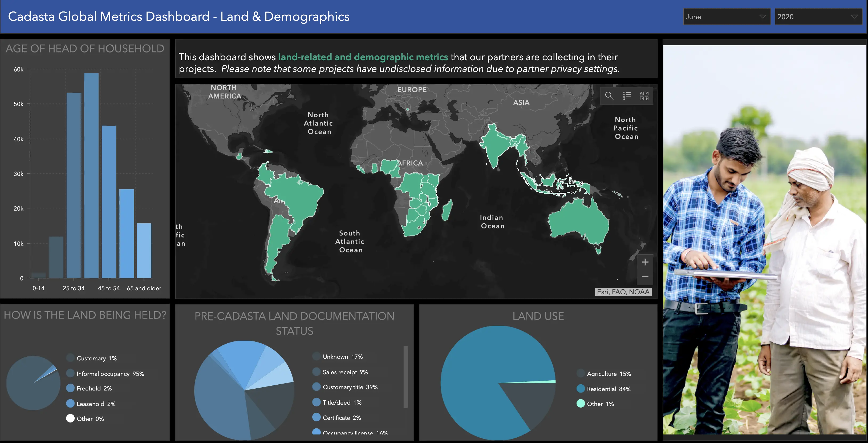Click the Residential 84% legend swatch

(581, 388)
